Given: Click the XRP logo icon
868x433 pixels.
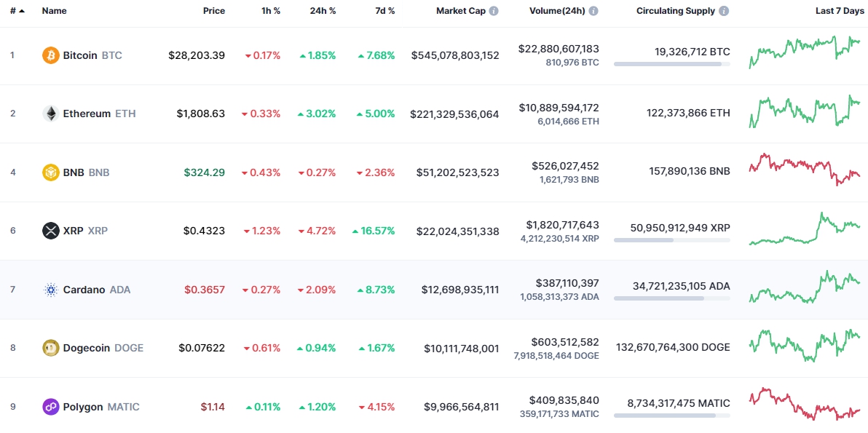Looking at the screenshot, I should (50, 231).
